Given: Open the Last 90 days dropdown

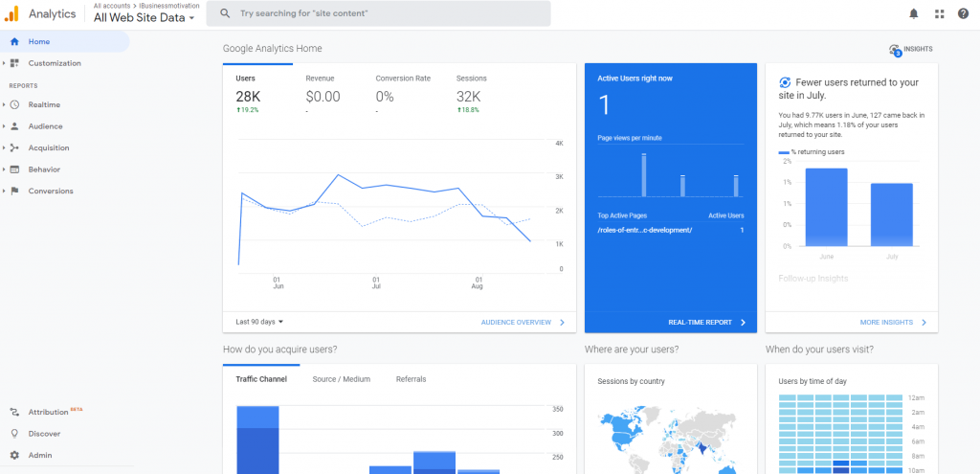Looking at the screenshot, I should pos(259,322).
